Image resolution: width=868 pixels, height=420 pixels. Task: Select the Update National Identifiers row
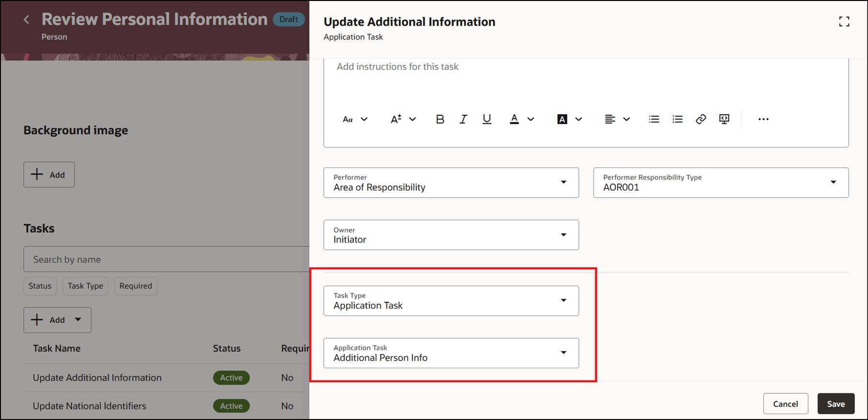click(x=166, y=406)
